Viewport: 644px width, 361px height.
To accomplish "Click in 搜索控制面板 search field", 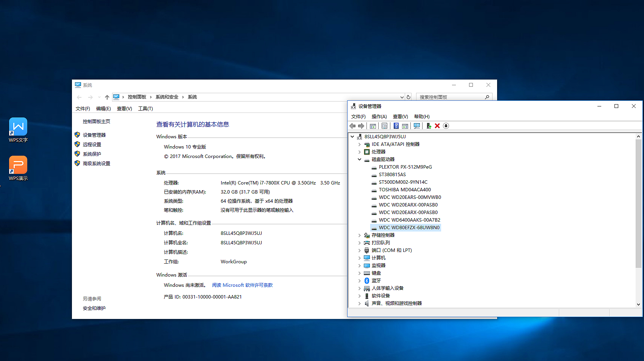I will 451,97.
